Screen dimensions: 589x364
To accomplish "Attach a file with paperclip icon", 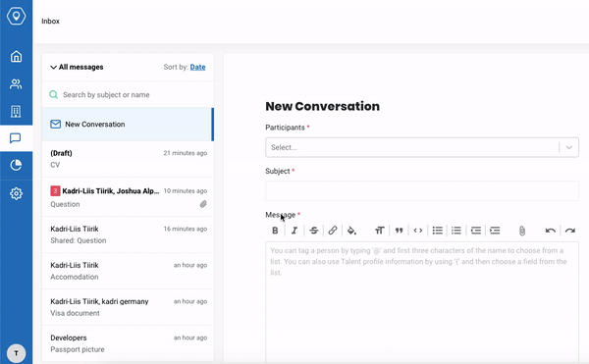I will pos(522,231).
